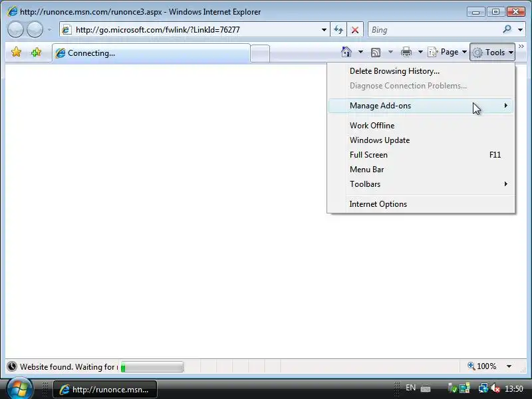Open the search provider dropdown arrow

520,30
